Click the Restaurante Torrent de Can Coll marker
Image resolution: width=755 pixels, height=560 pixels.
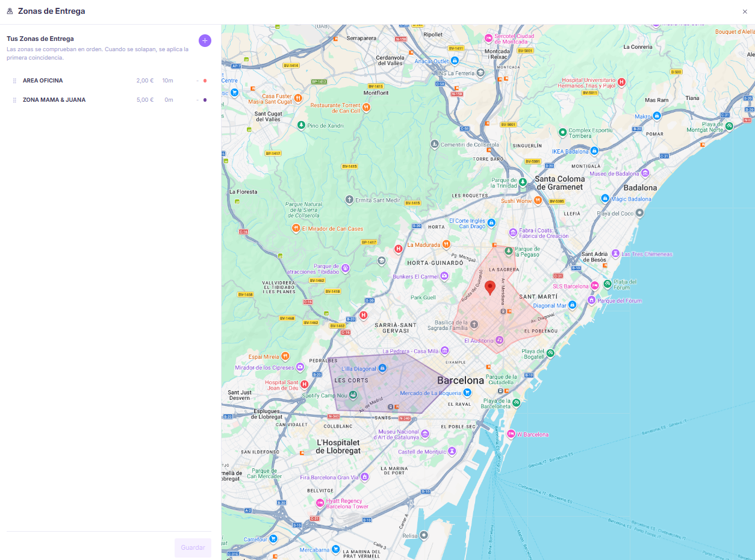366,108
